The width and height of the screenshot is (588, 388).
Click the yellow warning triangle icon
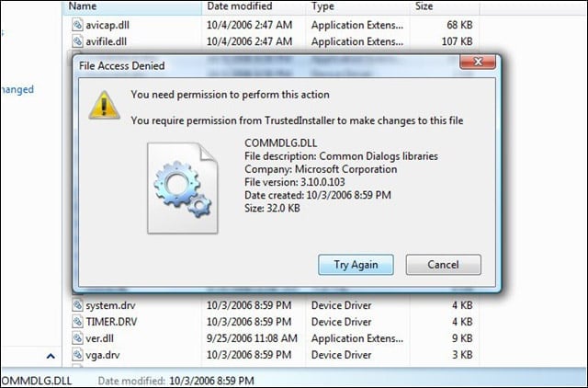click(104, 105)
